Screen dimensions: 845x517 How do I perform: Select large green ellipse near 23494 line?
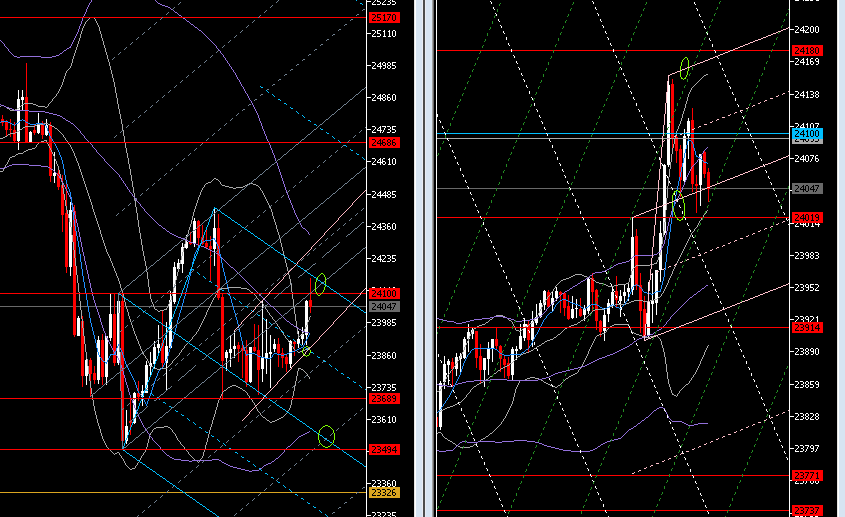(326, 436)
